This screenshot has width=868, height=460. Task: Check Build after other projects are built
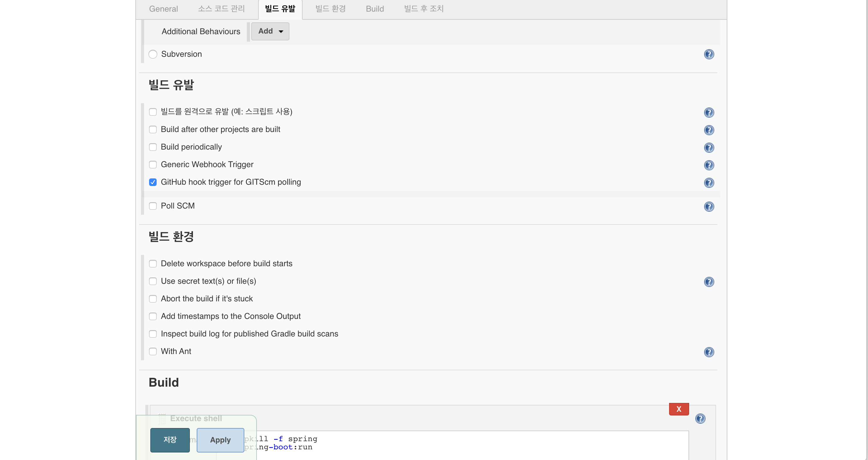[x=153, y=129]
